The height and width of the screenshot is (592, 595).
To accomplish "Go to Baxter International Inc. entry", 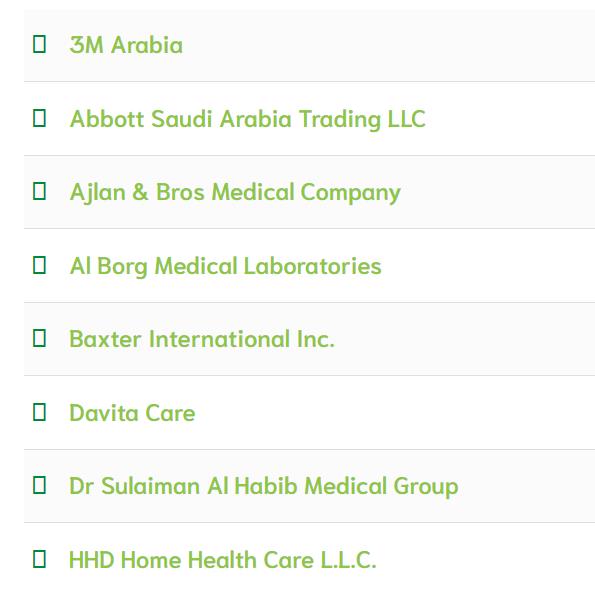I will pos(202,339).
